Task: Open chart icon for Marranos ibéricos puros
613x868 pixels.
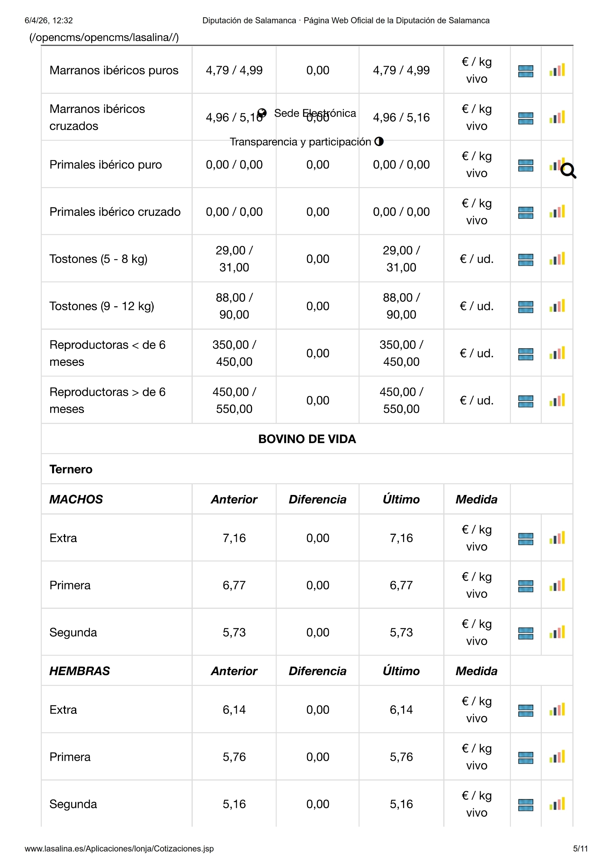Action: (557, 70)
